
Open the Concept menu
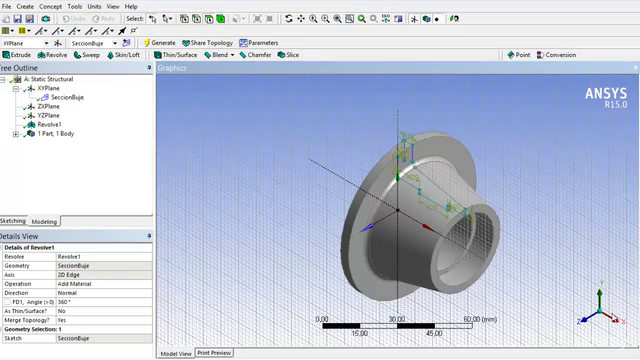coord(51,7)
